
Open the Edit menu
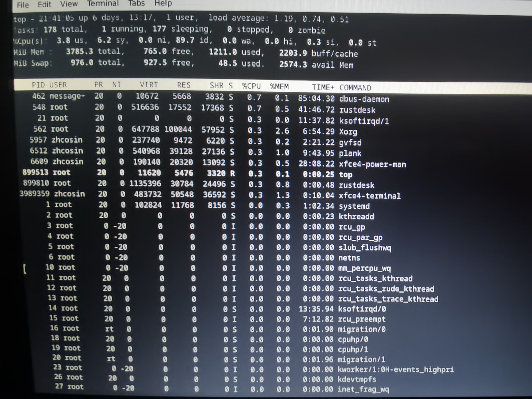44,4
